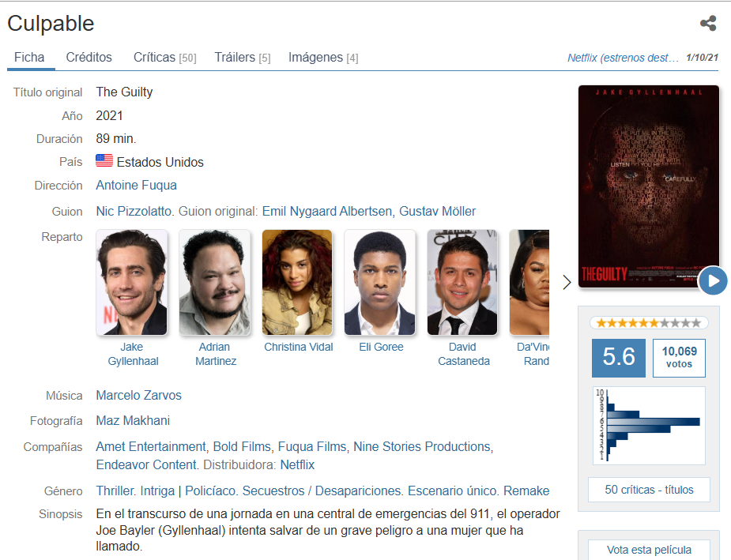Open Christina Vidal's actor photo

(x=297, y=282)
